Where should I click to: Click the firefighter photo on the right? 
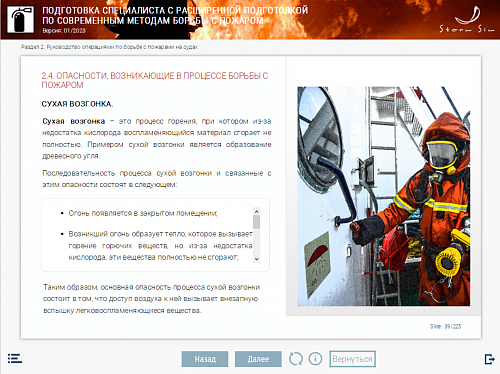tap(384, 196)
